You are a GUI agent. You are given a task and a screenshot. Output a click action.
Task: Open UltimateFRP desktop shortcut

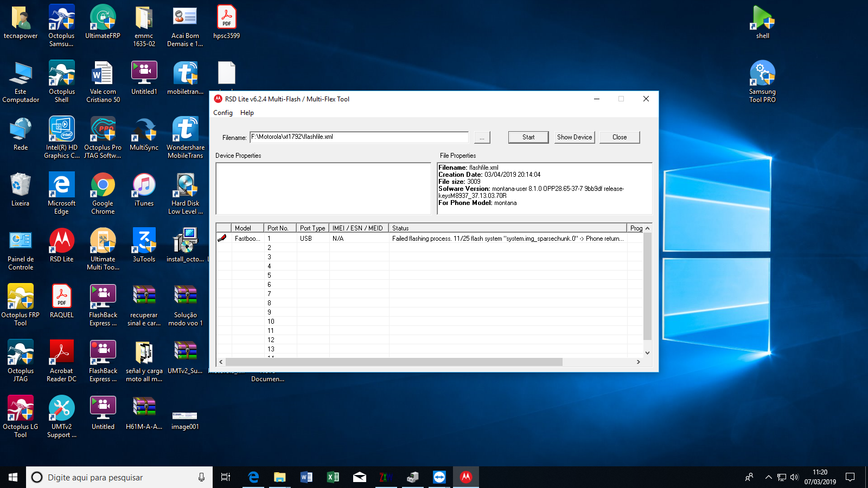(103, 22)
